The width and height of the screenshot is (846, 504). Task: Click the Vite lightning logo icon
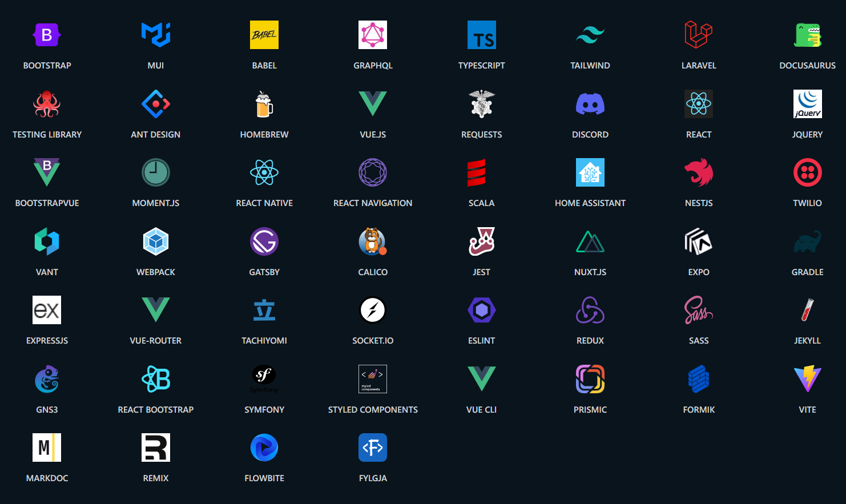click(x=807, y=379)
